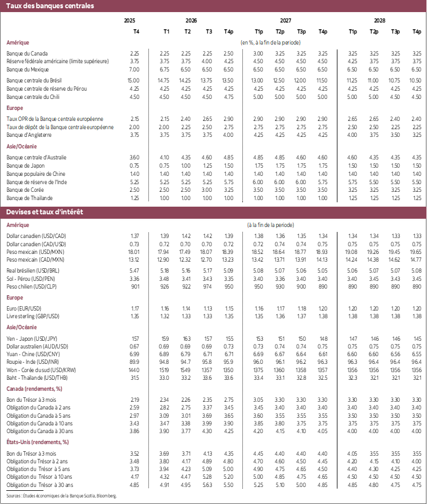Click 'Yen - Japon (USD/JPY)' row label
Viewport: 427px width, 504px height.
(x=32, y=339)
